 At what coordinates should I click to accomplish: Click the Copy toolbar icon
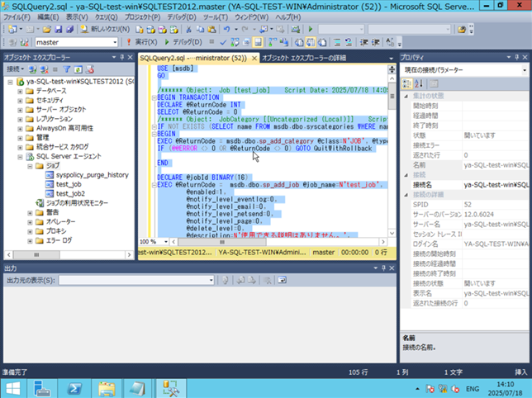point(200,30)
